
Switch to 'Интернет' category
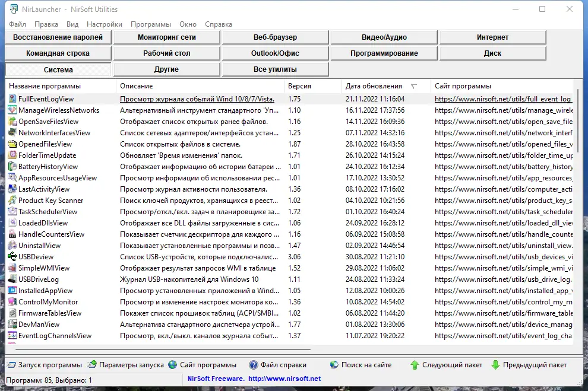tap(493, 37)
